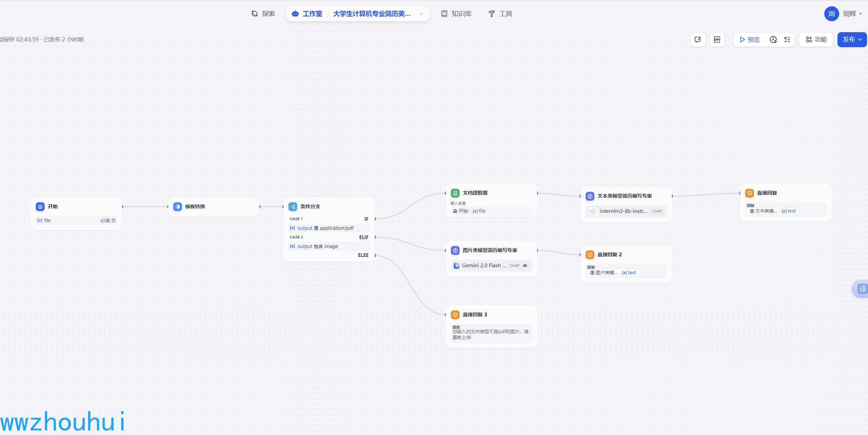Image resolution: width=868 pixels, height=435 pixels.
Task: Switch to the 知识库 tab
Action: pyautogui.click(x=456, y=14)
